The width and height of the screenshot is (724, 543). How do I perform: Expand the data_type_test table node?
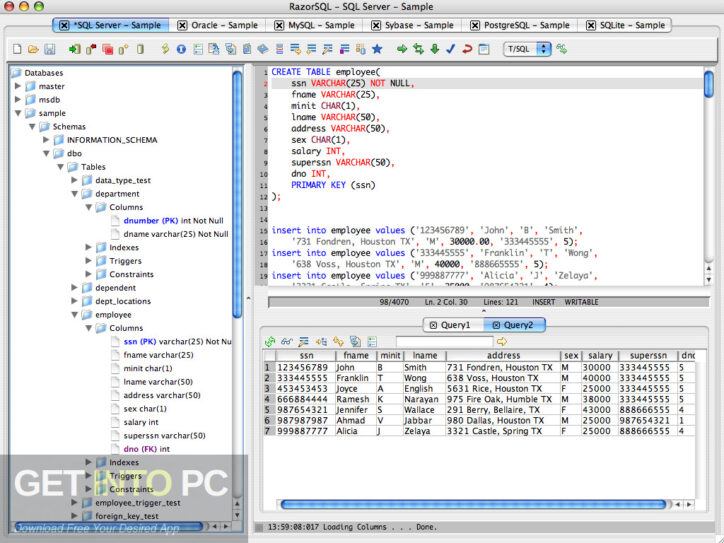74,180
